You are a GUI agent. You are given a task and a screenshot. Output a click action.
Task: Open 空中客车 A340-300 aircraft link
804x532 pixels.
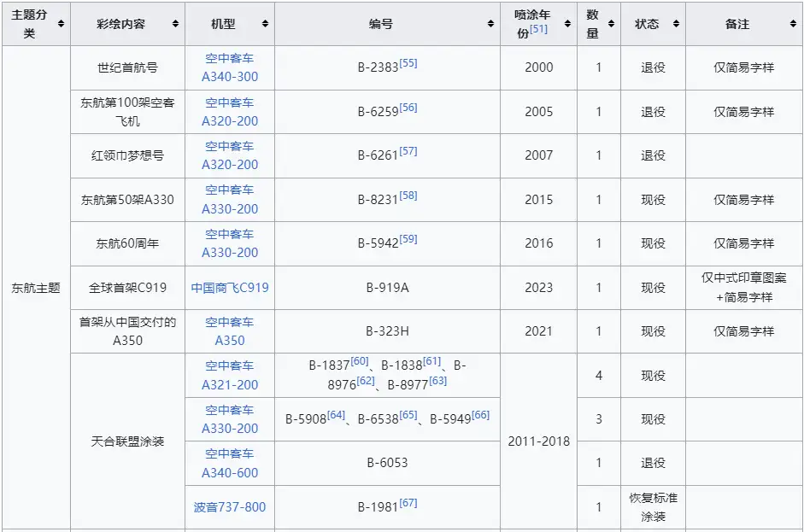pos(230,67)
